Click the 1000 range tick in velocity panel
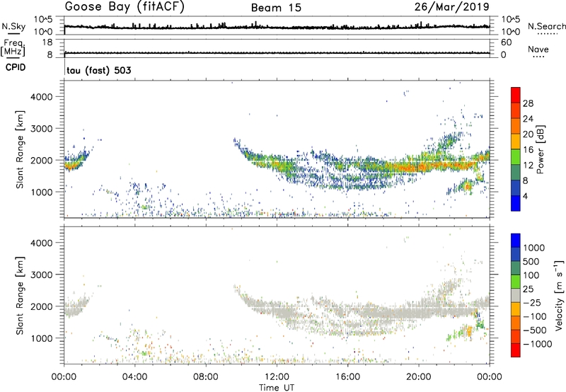 pos(42,338)
